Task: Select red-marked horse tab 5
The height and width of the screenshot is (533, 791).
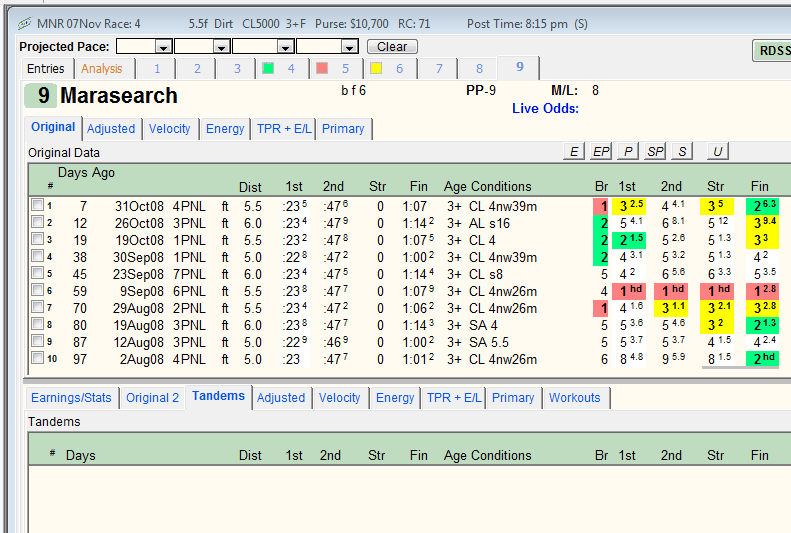Action: tap(336, 69)
